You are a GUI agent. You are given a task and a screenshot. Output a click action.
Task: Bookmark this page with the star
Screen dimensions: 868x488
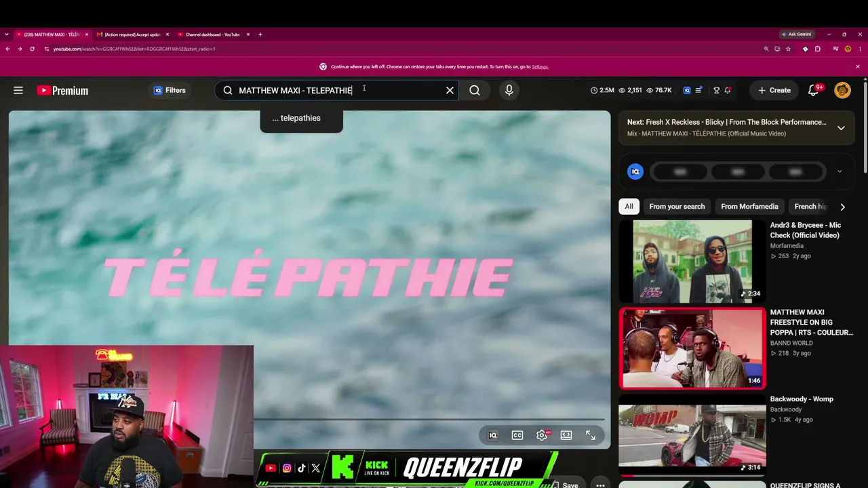click(788, 49)
